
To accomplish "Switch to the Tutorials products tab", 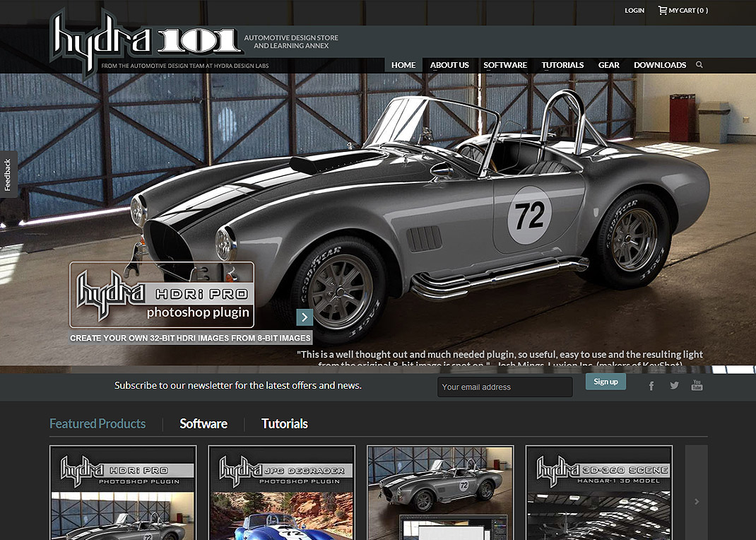I will pos(285,424).
